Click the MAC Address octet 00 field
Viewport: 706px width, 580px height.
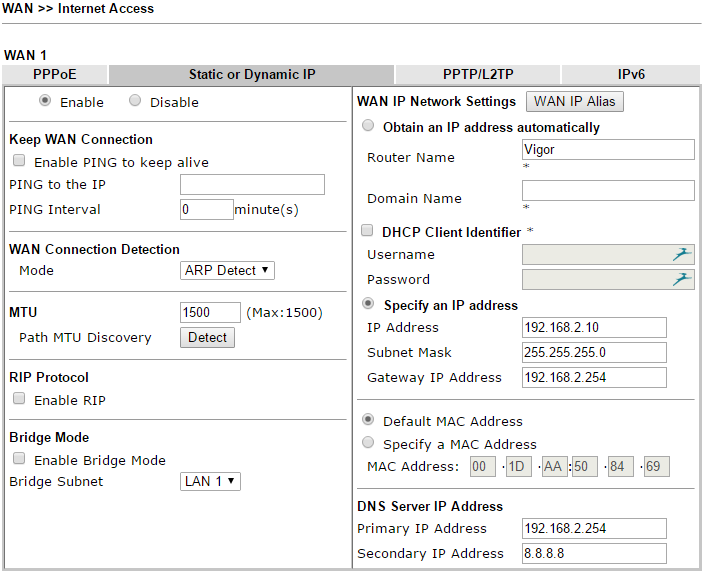(483, 467)
